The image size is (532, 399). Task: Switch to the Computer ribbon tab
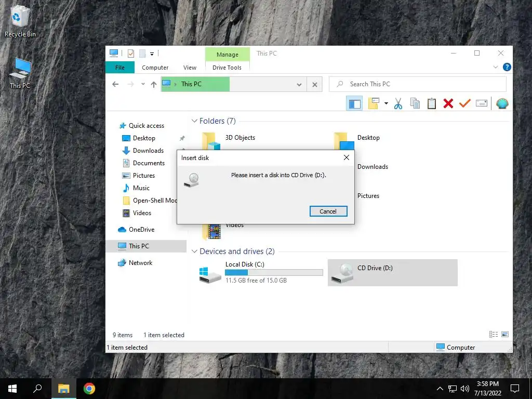[x=155, y=68]
